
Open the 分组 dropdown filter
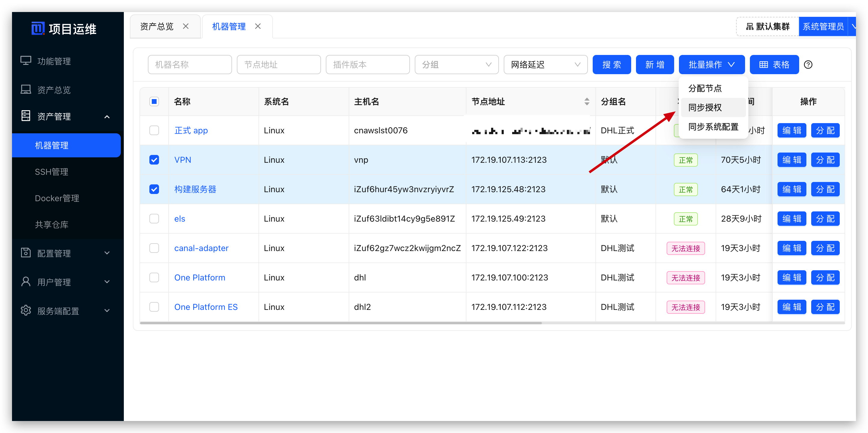tap(456, 65)
